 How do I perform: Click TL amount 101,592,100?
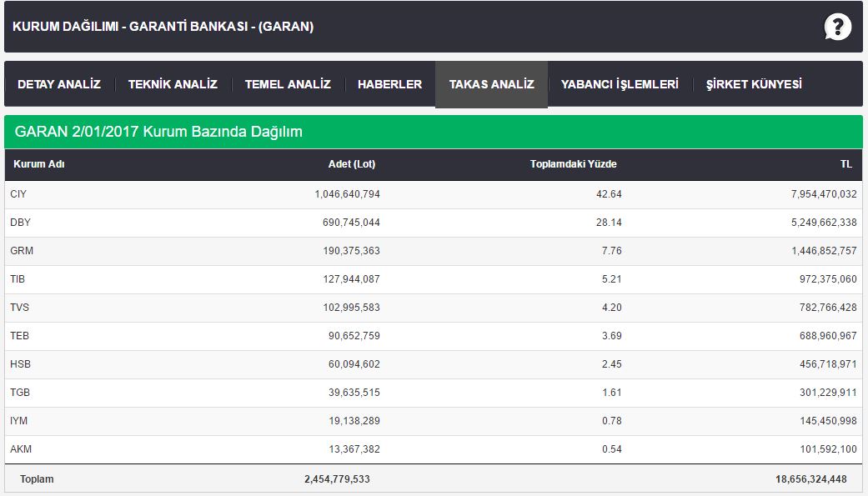click(x=828, y=449)
